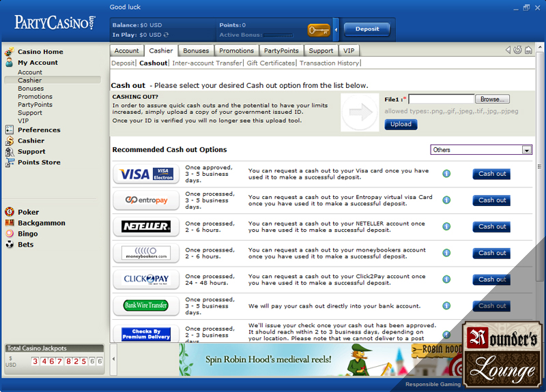
Task: Switch to the PartyPoints tab
Action: click(x=281, y=50)
